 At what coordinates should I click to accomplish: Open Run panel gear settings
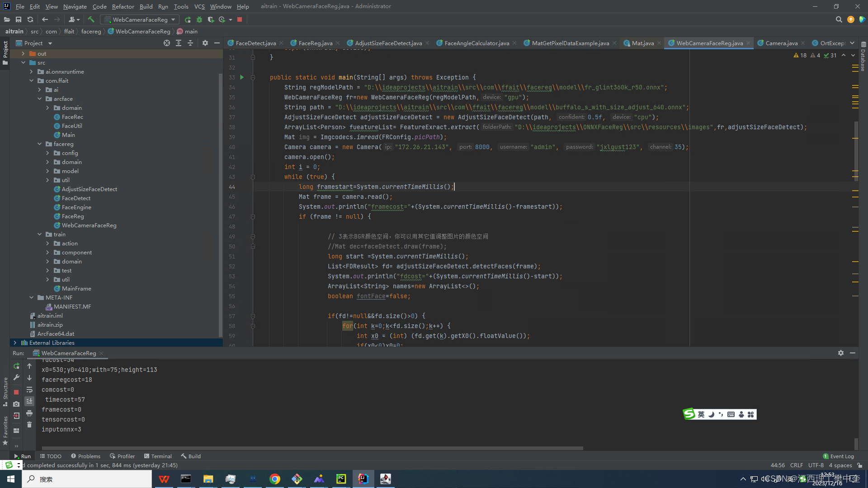tap(841, 353)
